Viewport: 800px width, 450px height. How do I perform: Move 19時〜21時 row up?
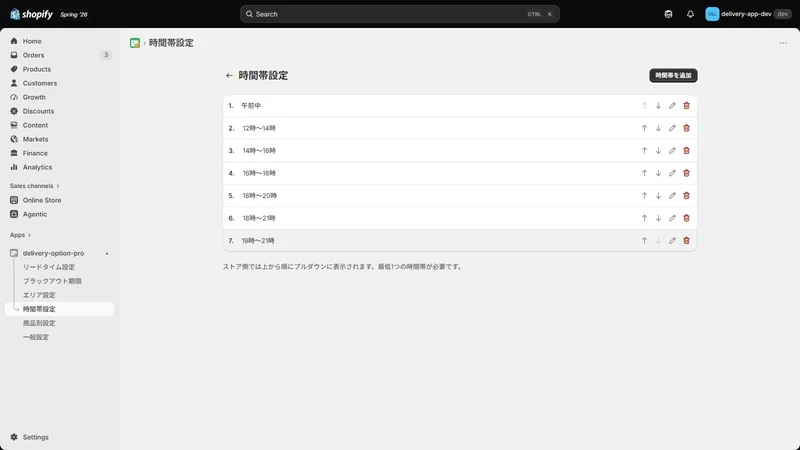coord(644,240)
